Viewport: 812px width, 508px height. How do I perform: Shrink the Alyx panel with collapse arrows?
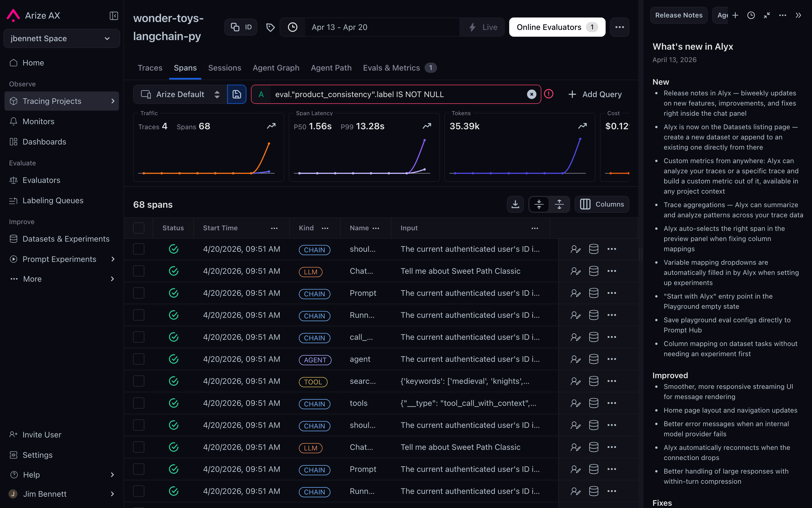point(767,16)
